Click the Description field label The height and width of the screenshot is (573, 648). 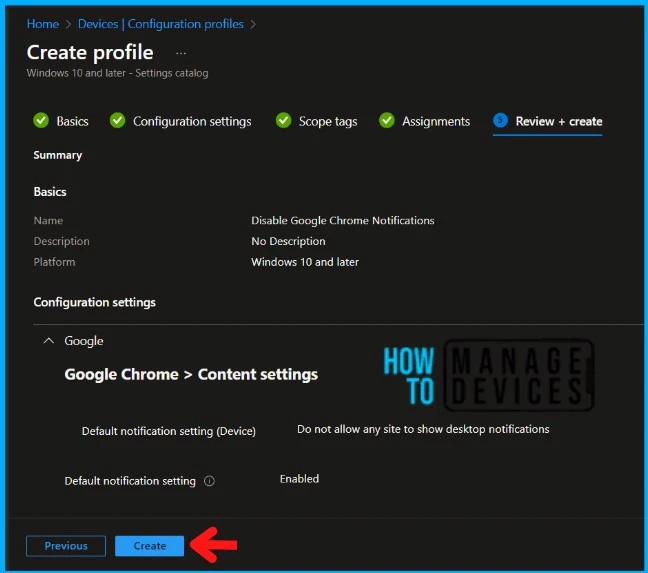(x=62, y=241)
